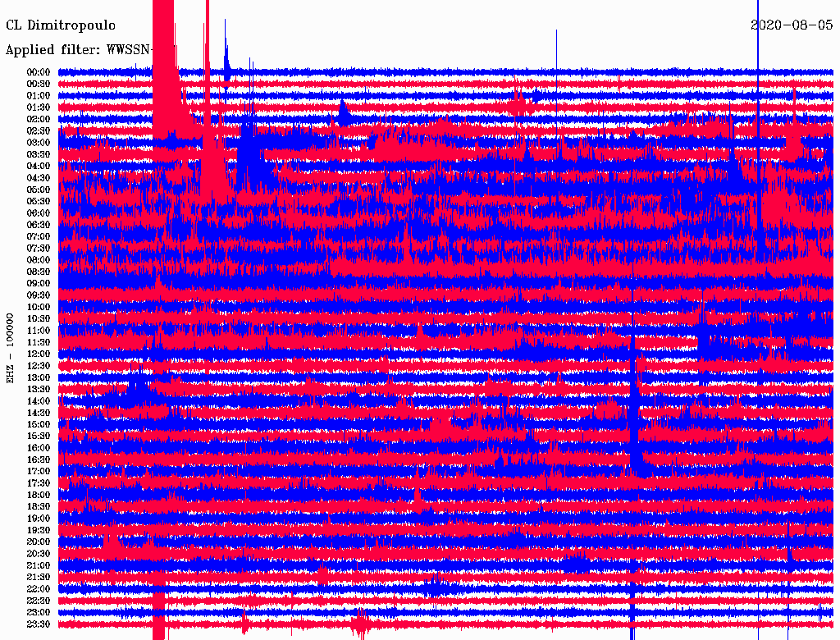Select the 07:30 time label

click(39, 248)
